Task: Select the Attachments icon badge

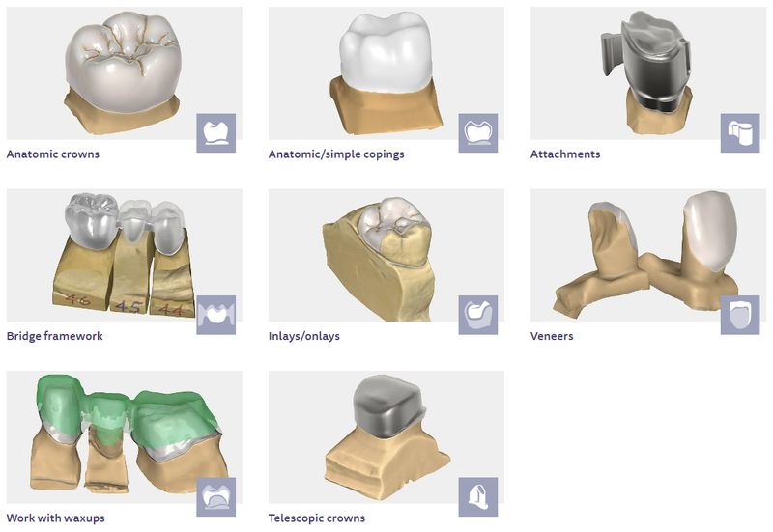Action: [740, 133]
